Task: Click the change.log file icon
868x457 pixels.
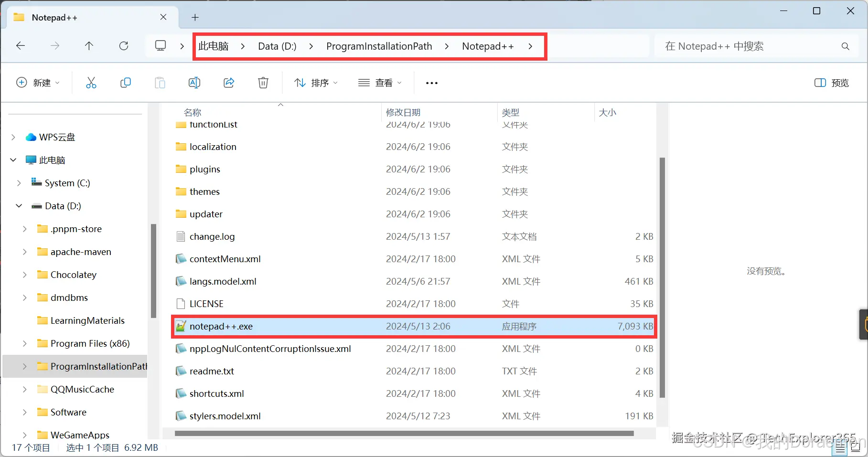Action: (181, 236)
